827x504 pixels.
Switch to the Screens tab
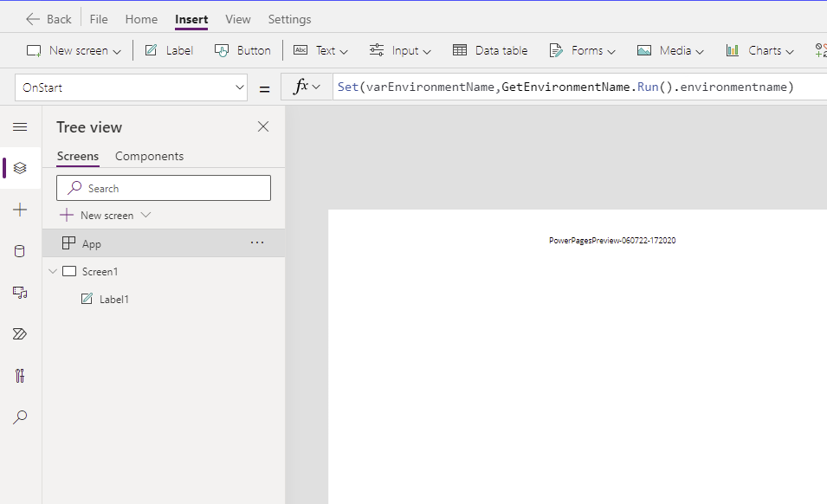78,157
